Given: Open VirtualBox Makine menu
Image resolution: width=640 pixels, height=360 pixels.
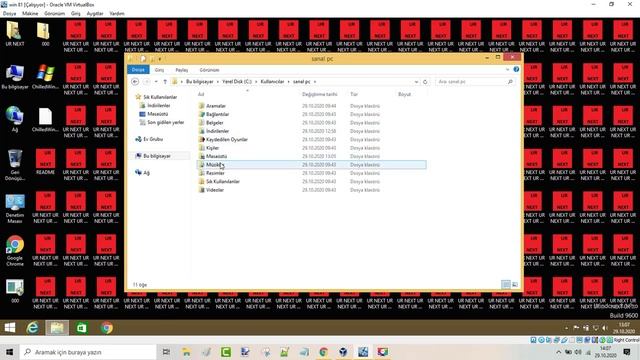Looking at the screenshot, I should coord(30,13).
